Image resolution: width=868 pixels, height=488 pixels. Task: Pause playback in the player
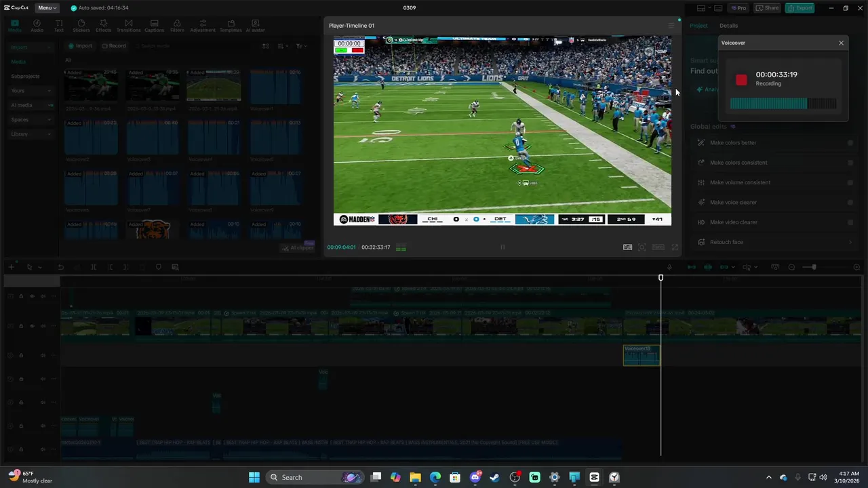(502, 247)
